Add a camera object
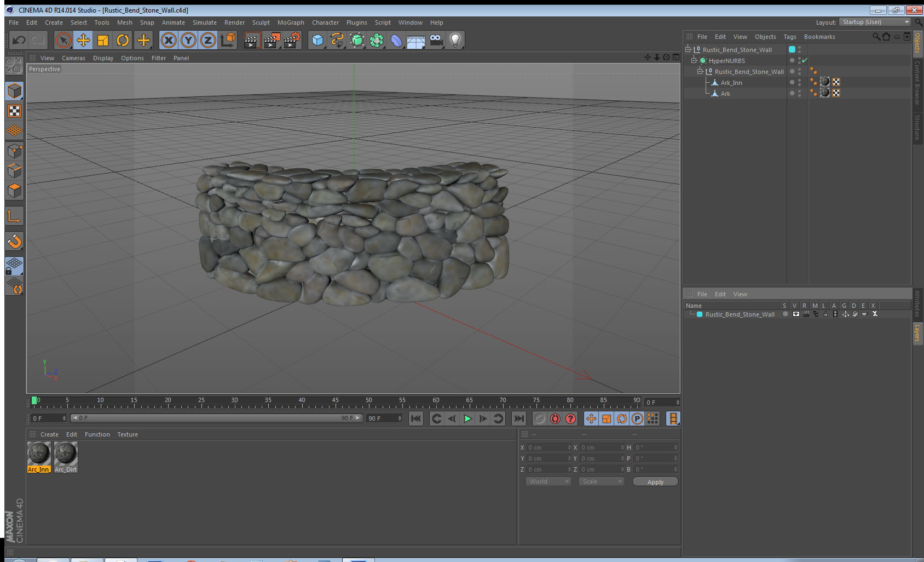This screenshot has width=924, height=562. [436, 40]
